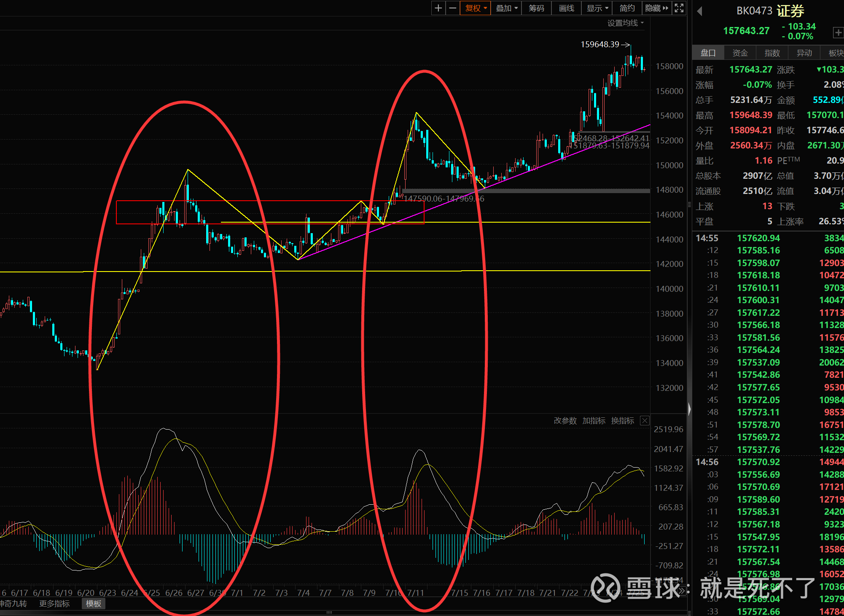Click the side panel collapse handle arrow
The width and height of the screenshot is (844, 616).
pyautogui.click(x=690, y=409)
